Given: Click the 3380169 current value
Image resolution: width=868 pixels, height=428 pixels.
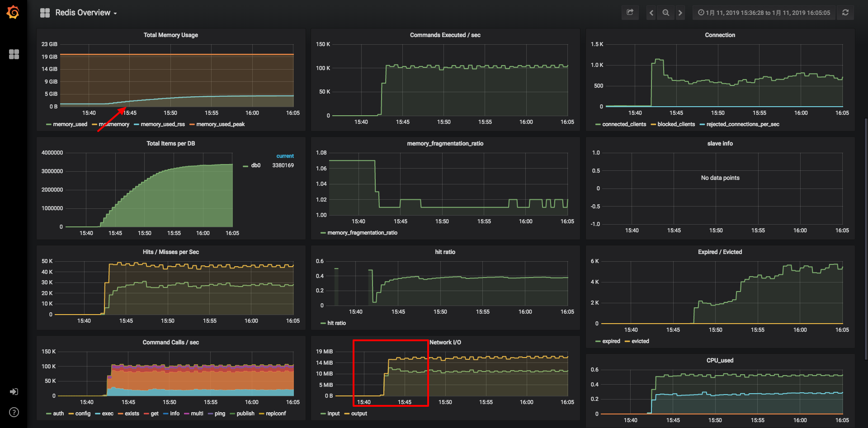Looking at the screenshot, I should (283, 165).
